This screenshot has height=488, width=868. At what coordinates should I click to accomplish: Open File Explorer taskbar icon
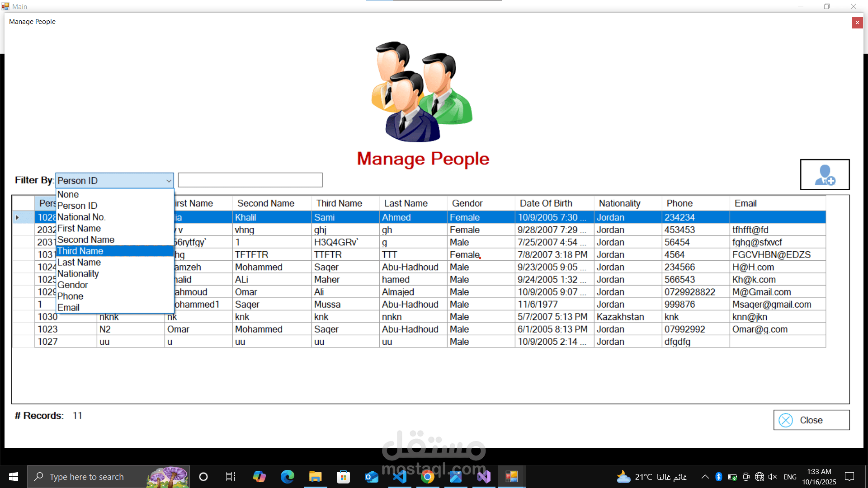[x=315, y=477]
